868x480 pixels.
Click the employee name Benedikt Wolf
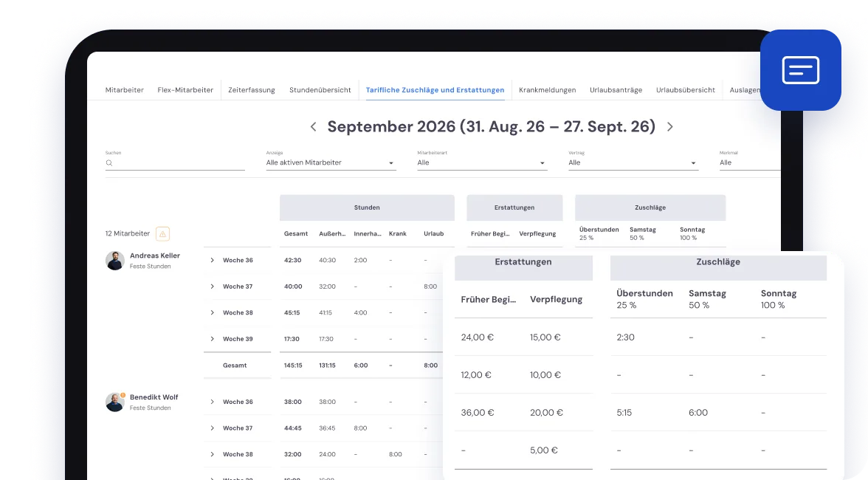pyautogui.click(x=154, y=397)
